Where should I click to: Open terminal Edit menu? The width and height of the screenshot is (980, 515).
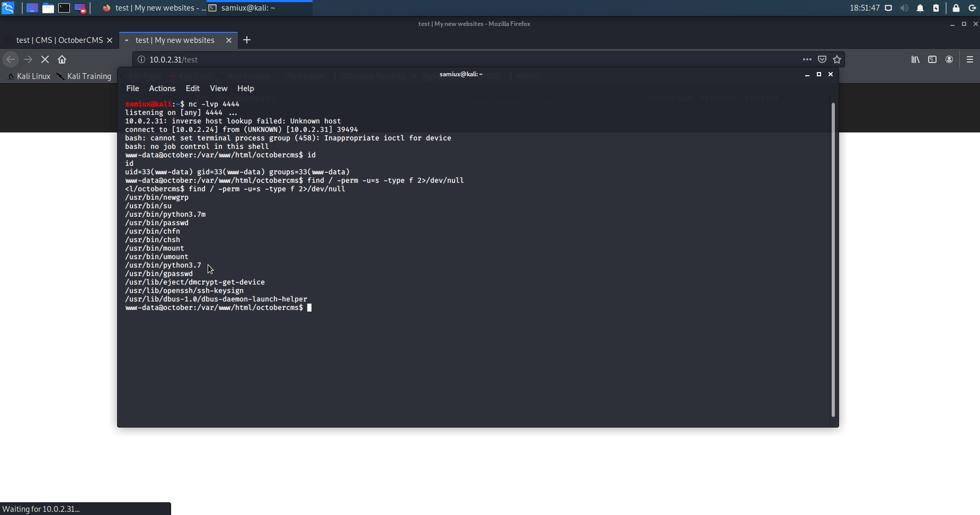click(192, 88)
